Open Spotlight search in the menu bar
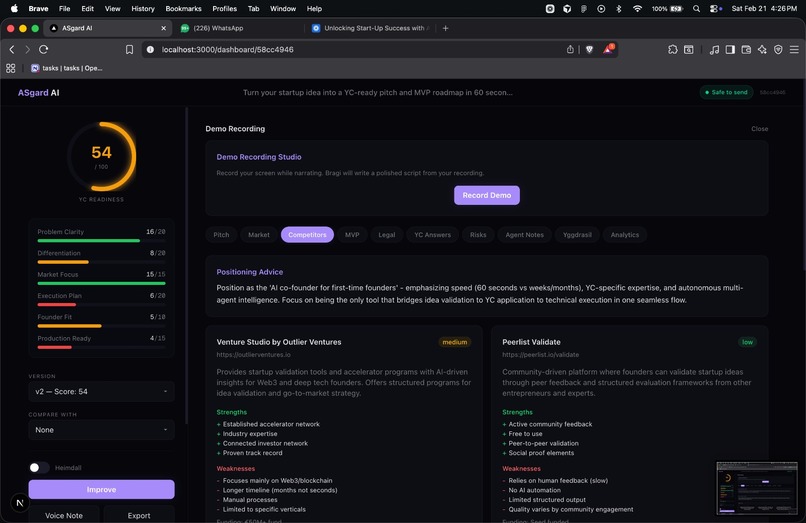 pyautogui.click(x=696, y=8)
